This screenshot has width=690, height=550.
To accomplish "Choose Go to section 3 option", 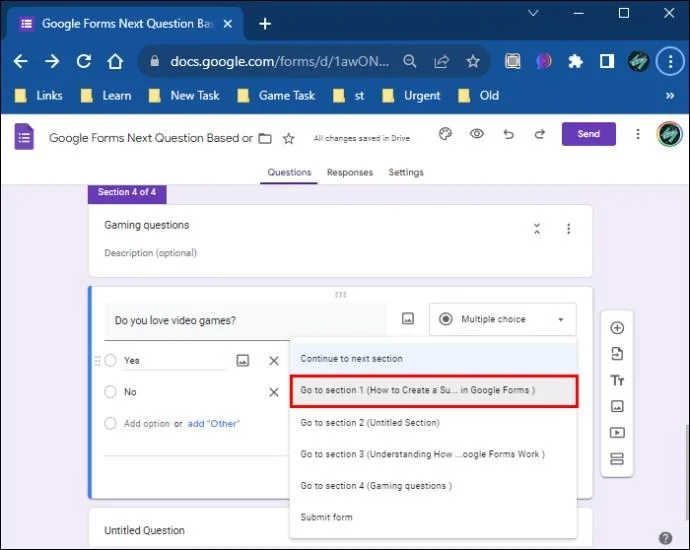I will click(x=433, y=454).
